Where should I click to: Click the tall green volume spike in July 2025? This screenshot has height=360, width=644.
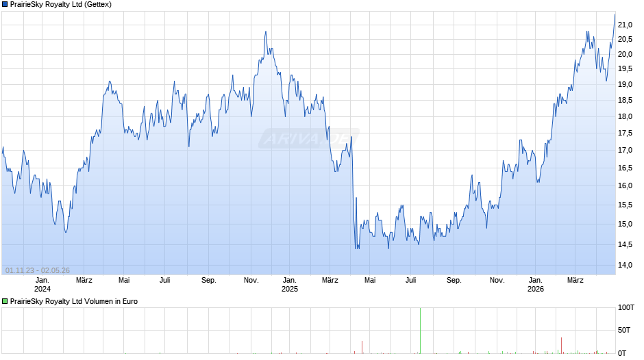click(420, 331)
